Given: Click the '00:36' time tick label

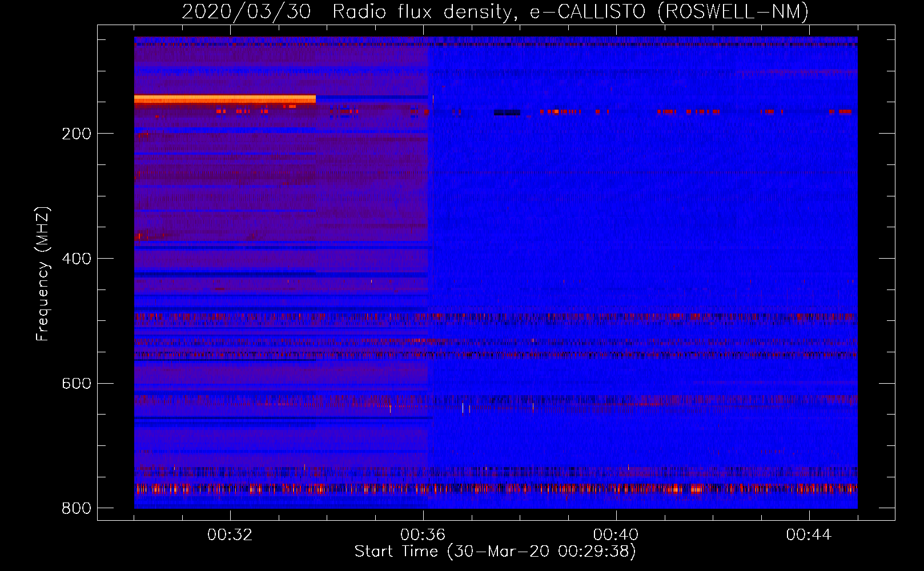Looking at the screenshot, I should (423, 535).
